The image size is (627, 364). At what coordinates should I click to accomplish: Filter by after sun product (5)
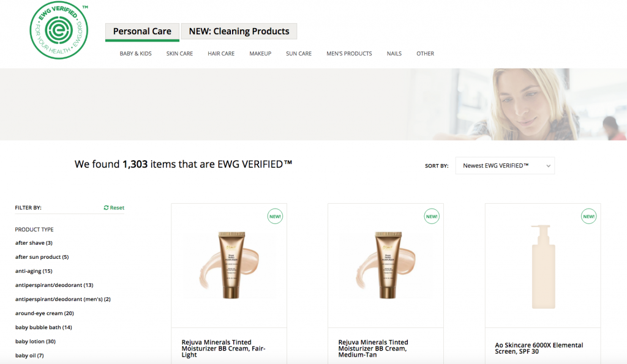click(42, 257)
